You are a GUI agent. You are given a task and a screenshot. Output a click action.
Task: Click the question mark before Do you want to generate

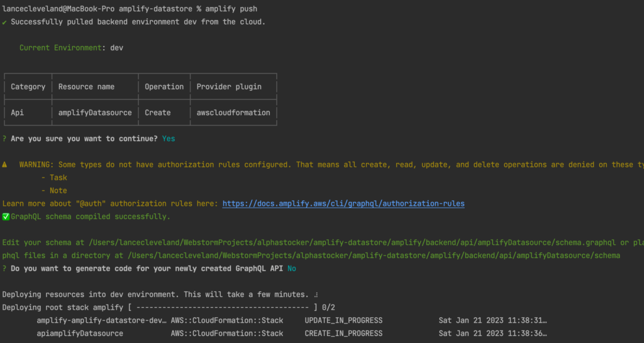pos(4,269)
